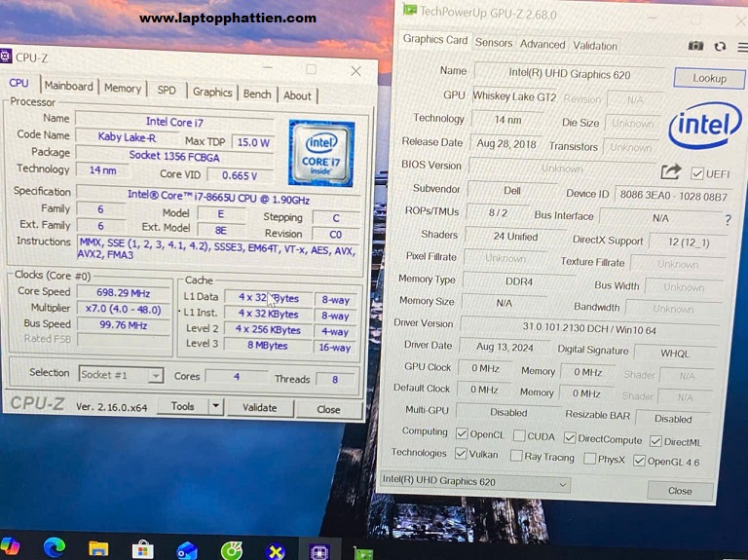Click the Tools button in CPU-Z
Image resolution: width=748 pixels, height=560 pixels.
[182, 406]
